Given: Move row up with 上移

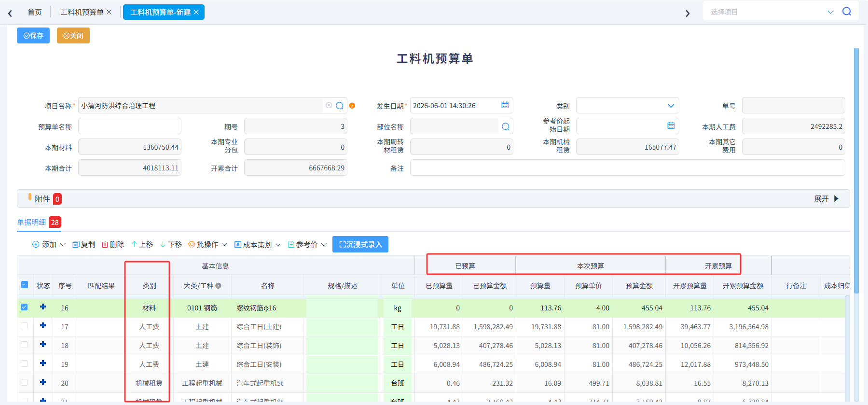Looking at the screenshot, I should 142,245.
